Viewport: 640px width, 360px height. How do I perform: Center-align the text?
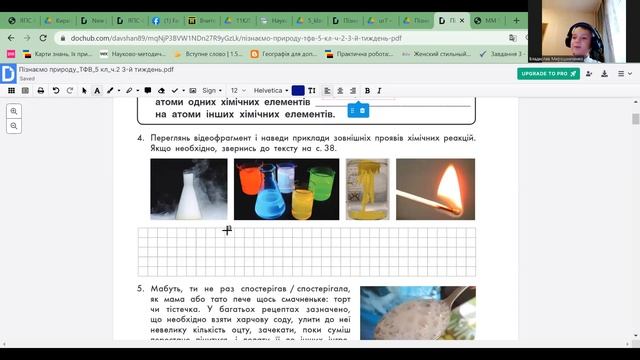coord(340,91)
